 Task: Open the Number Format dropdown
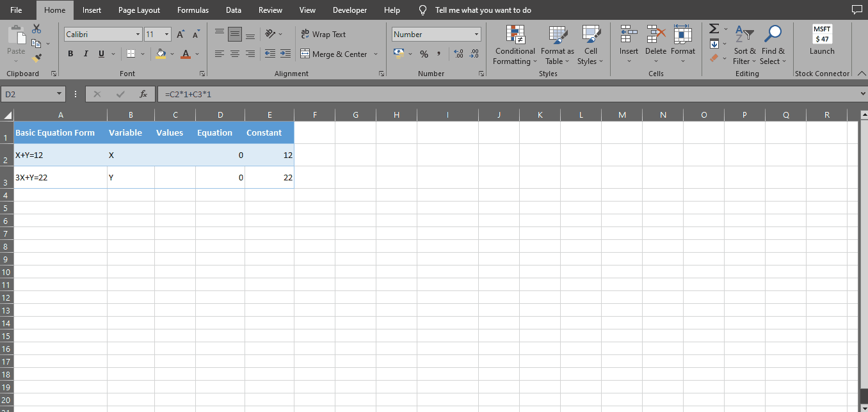pyautogui.click(x=436, y=33)
